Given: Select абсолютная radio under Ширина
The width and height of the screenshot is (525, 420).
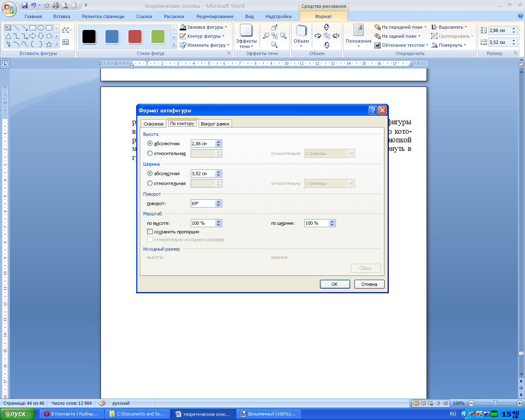Looking at the screenshot, I should 150,173.
